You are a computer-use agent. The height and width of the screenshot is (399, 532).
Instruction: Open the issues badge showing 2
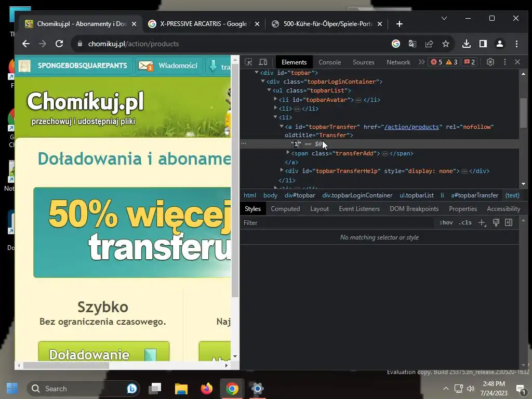[x=470, y=62]
